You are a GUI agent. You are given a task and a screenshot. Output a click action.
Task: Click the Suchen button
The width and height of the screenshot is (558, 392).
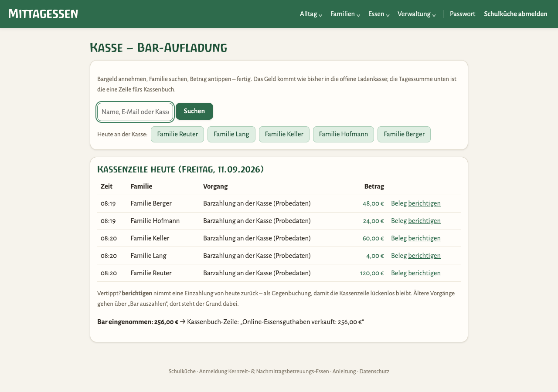click(x=194, y=111)
